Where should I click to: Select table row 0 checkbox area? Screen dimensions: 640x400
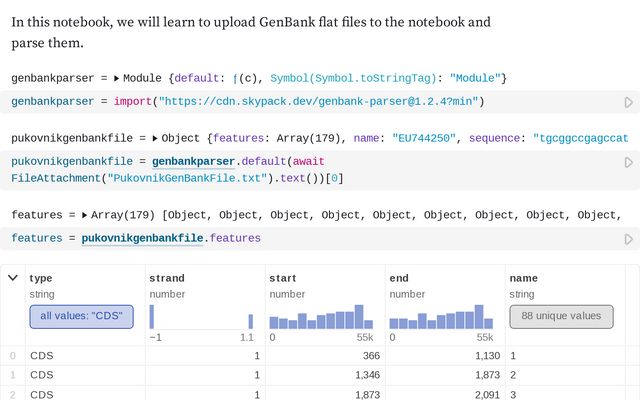(13, 356)
